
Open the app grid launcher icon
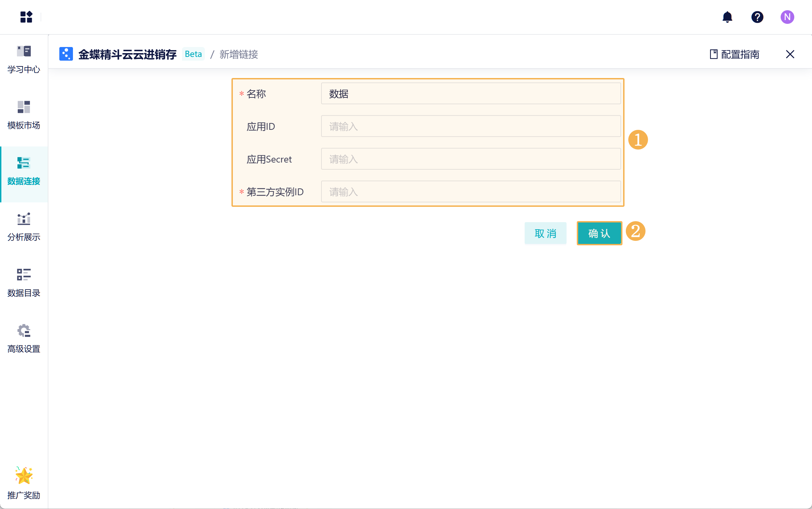pos(26,17)
